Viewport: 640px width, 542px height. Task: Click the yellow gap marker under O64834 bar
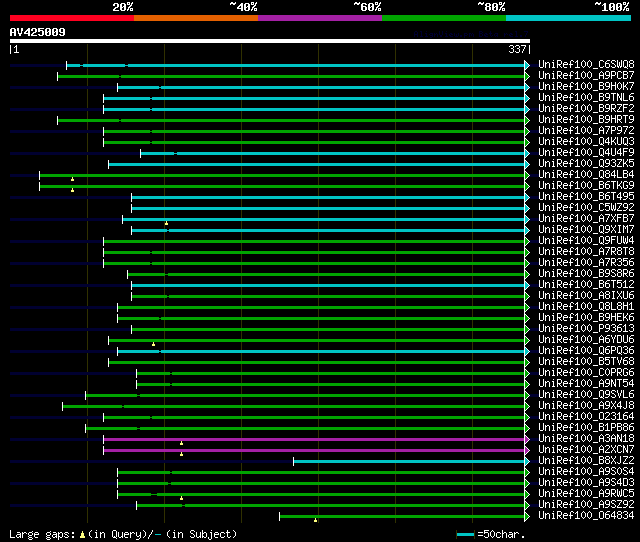[x=316, y=520]
